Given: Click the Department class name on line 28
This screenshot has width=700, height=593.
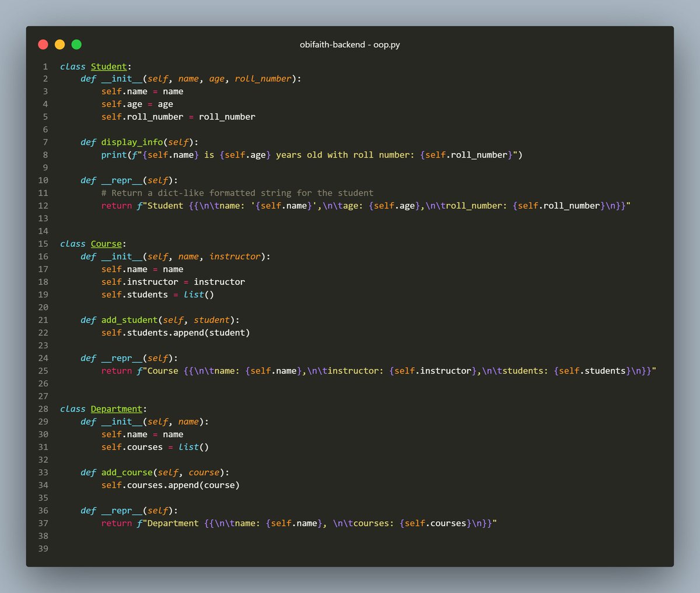Looking at the screenshot, I should pos(117,409).
